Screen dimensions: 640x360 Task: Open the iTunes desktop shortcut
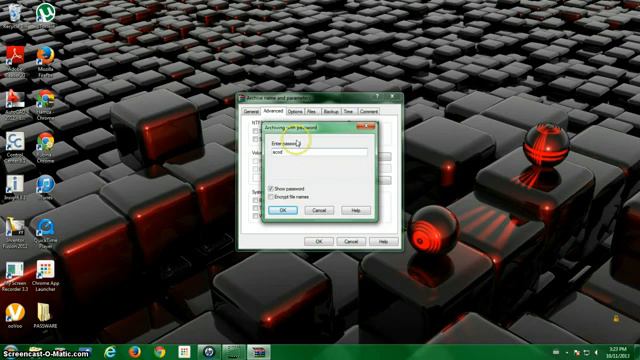45,187
